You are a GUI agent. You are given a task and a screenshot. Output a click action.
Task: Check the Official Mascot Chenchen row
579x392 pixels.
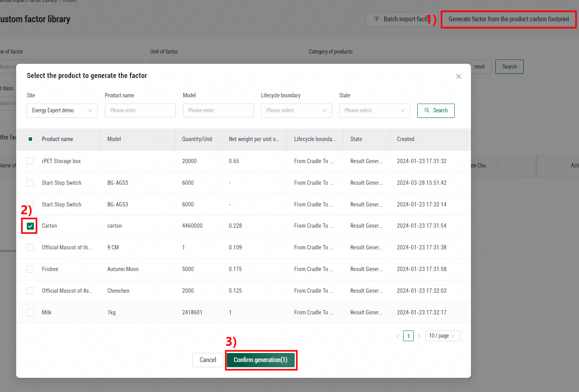point(30,291)
